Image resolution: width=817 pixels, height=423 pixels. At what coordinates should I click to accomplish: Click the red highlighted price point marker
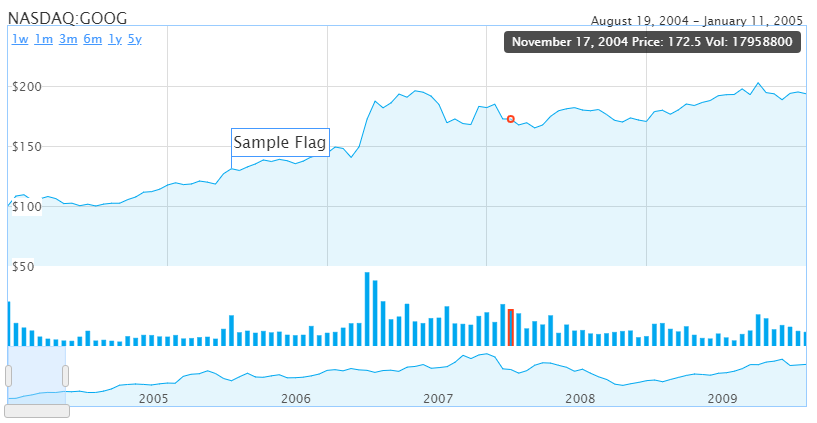tap(511, 119)
